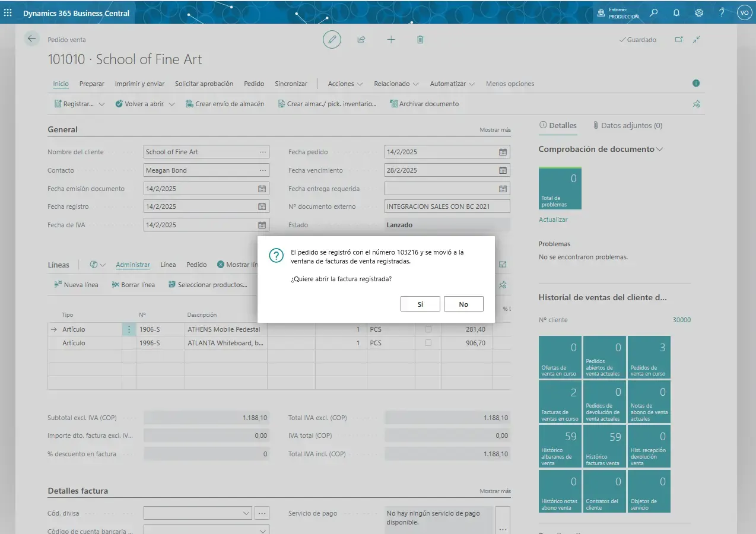Toggle checkbox in the 1906-S line
Screen dimensions: 756x534
pos(428,329)
